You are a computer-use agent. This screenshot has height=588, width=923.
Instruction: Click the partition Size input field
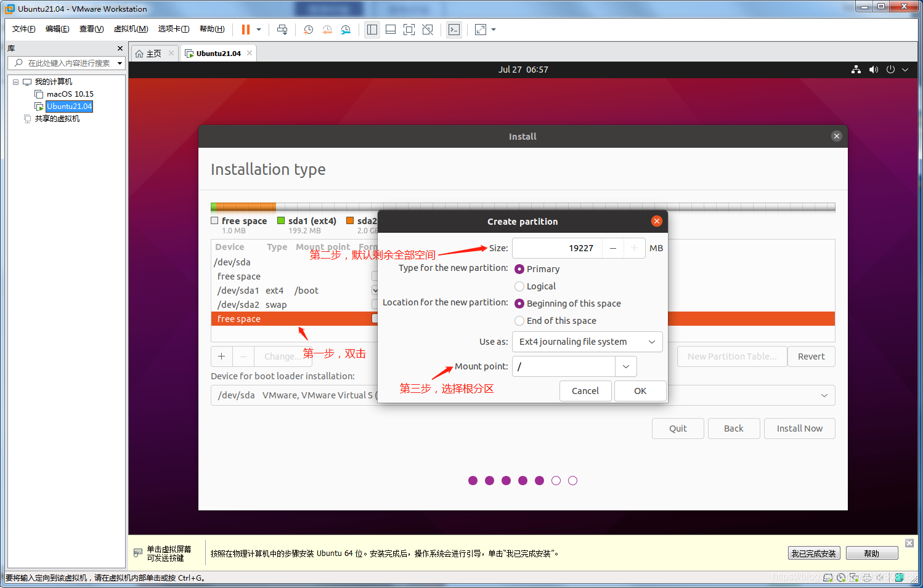(557, 248)
